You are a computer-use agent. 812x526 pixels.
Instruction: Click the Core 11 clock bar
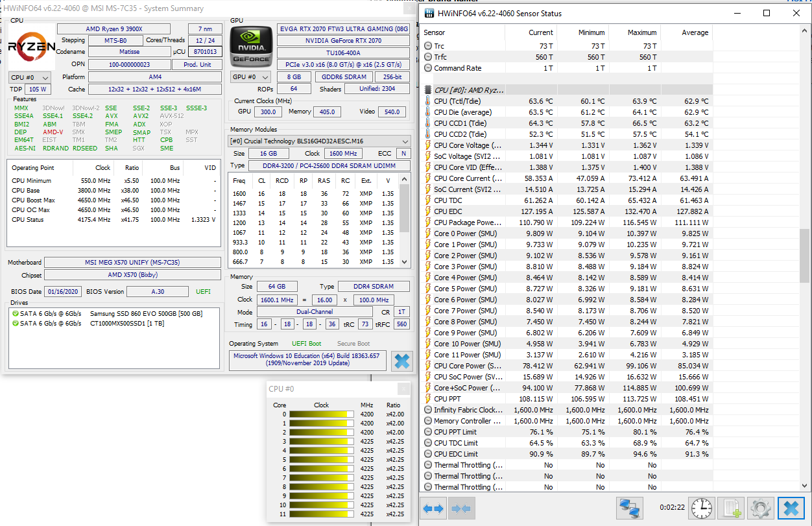coord(322,514)
